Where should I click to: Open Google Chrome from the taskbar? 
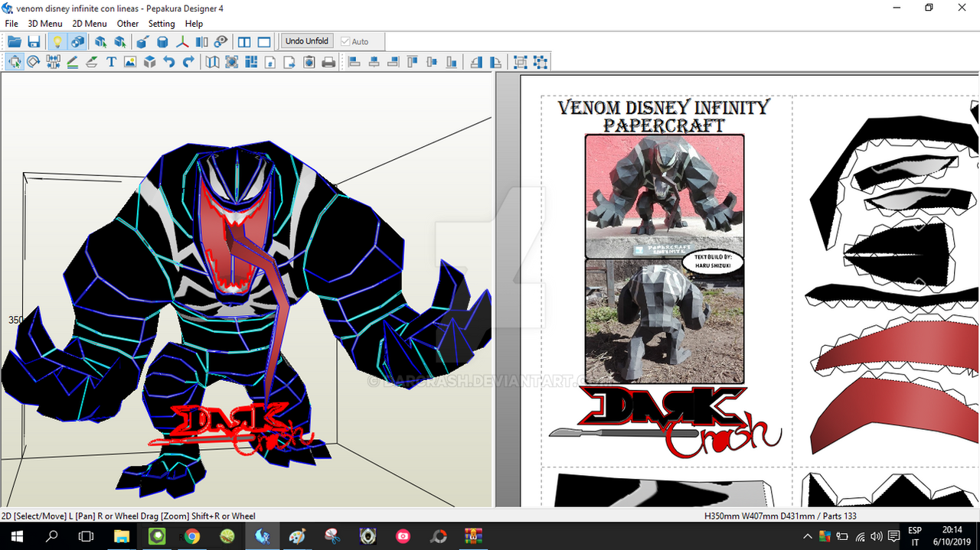click(192, 536)
